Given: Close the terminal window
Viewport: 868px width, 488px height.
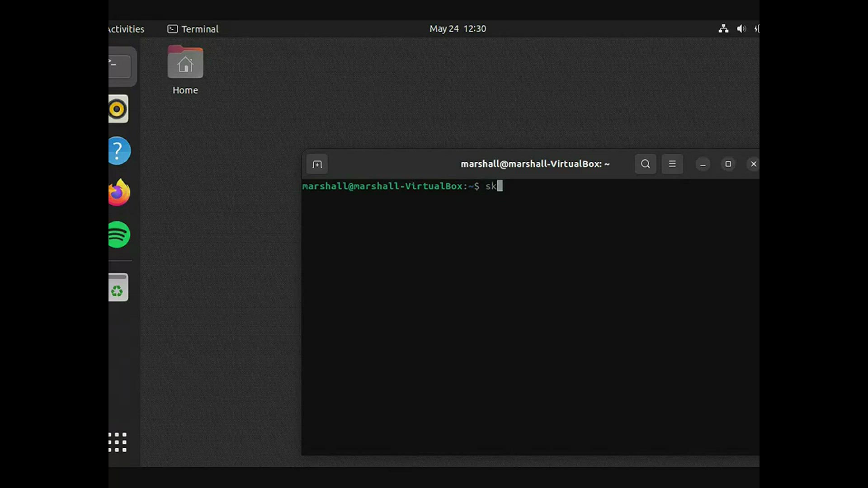Looking at the screenshot, I should [x=753, y=164].
